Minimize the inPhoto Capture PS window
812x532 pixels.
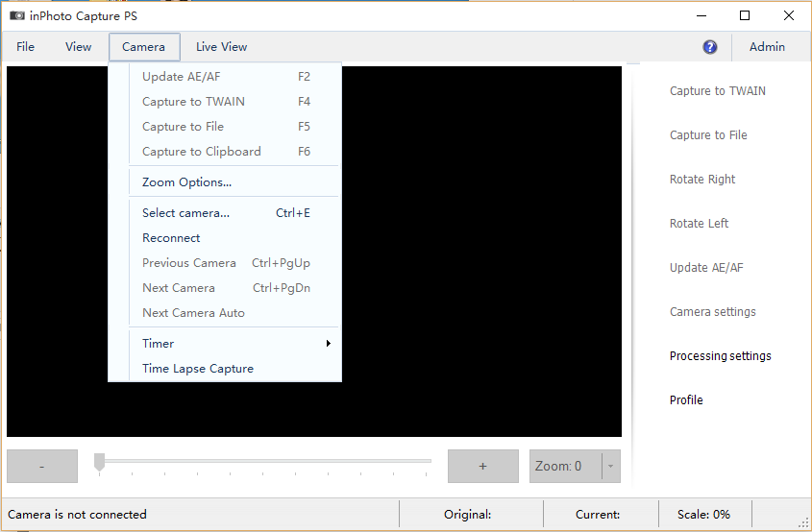701,15
